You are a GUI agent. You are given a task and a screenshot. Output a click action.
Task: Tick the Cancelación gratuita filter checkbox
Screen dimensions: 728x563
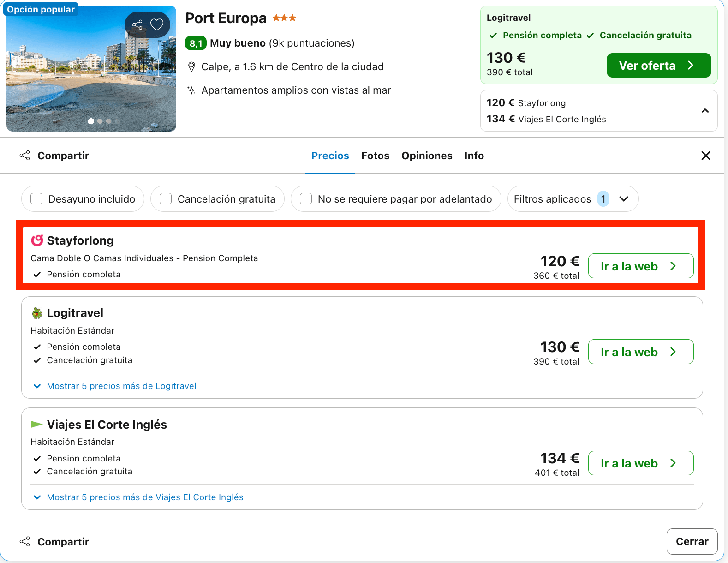(166, 199)
